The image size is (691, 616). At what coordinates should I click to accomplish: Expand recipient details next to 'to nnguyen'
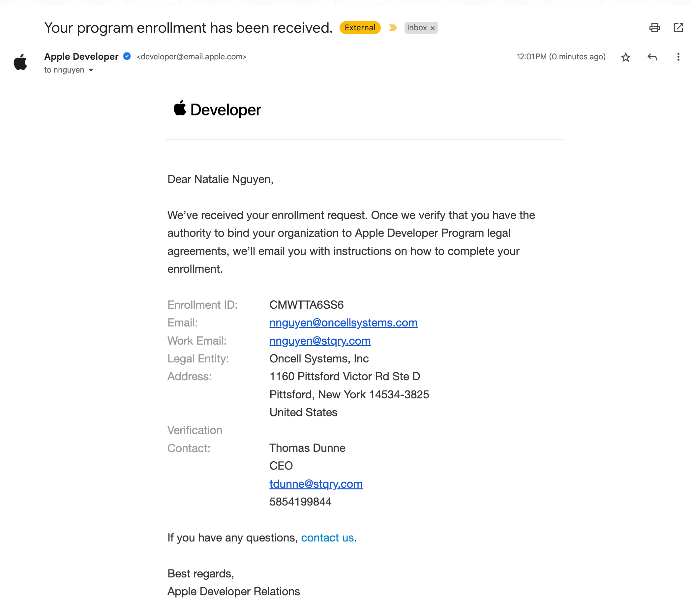91,70
